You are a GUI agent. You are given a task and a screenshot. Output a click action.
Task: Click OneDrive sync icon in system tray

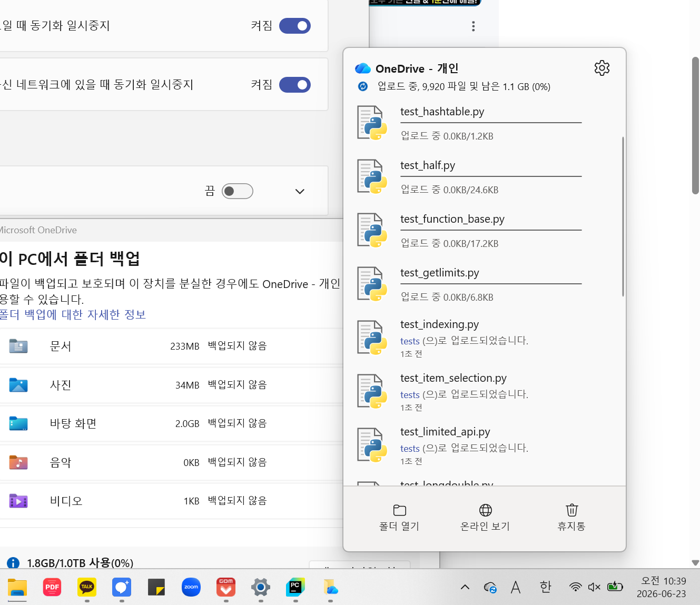(x=490, y=587)
